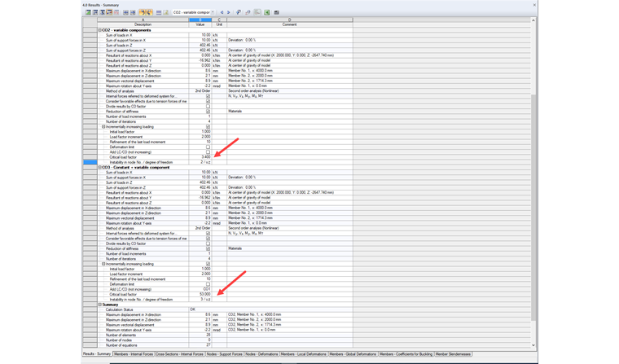Click the red-and-grey link icon in toolbar
The width and height of the screenshot is (619, 364).
(x=248, y=12)
